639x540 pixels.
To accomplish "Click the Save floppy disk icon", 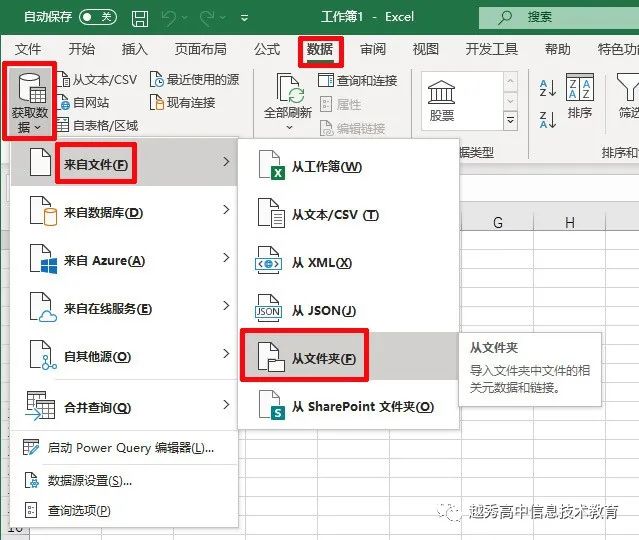I will tap(140, 18).
